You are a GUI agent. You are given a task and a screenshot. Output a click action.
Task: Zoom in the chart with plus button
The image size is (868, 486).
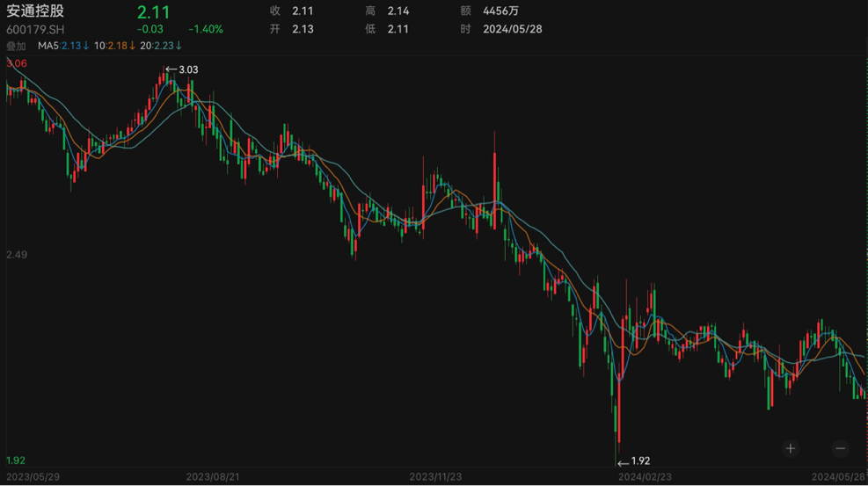pyautogui.click(x=790, y=448)
